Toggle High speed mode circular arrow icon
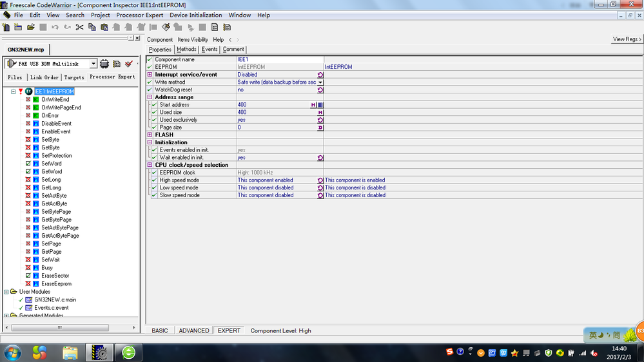Image resolution: width=644 pixels, height=362 pixels. pyautogui.click(x=320, y=180)
